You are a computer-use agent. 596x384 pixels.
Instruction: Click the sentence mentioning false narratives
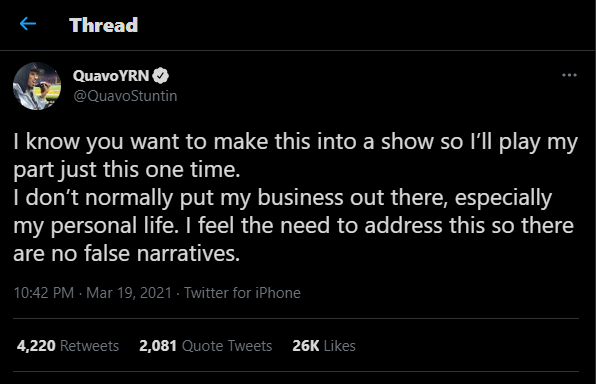(x=293, y=239)
